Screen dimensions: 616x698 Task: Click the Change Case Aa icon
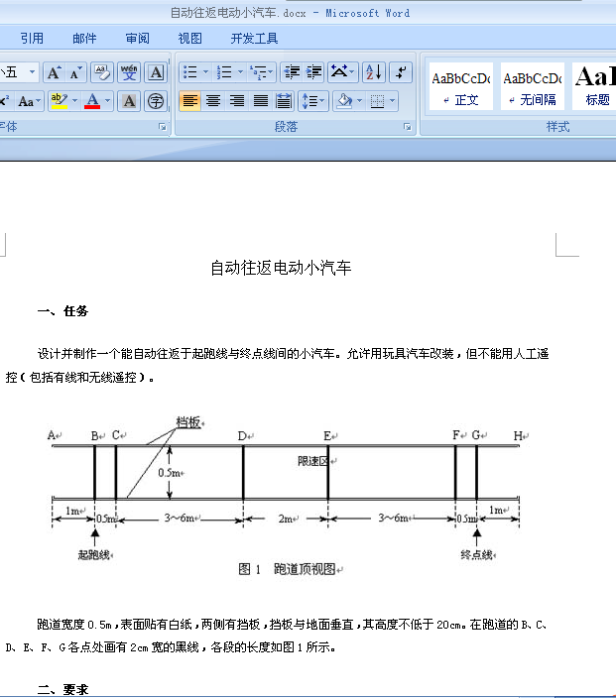(26, 101)
